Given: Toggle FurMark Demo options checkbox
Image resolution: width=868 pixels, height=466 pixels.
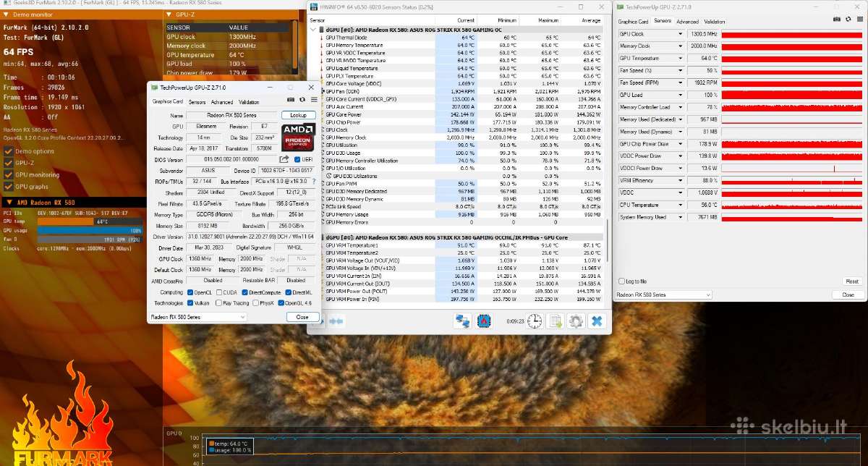Looking at the screenshot, I should point(9,151).
